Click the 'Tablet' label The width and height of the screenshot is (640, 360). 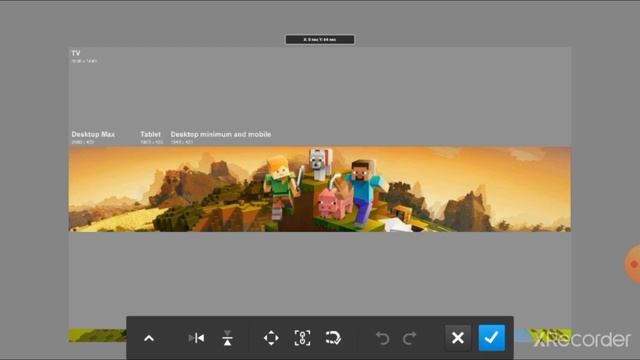[150, 134]
